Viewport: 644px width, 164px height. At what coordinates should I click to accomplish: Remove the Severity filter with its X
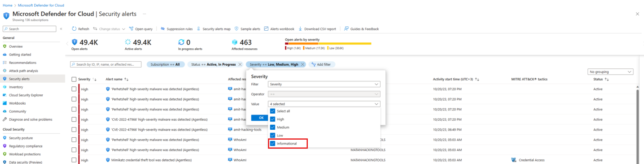coord(303,64)
